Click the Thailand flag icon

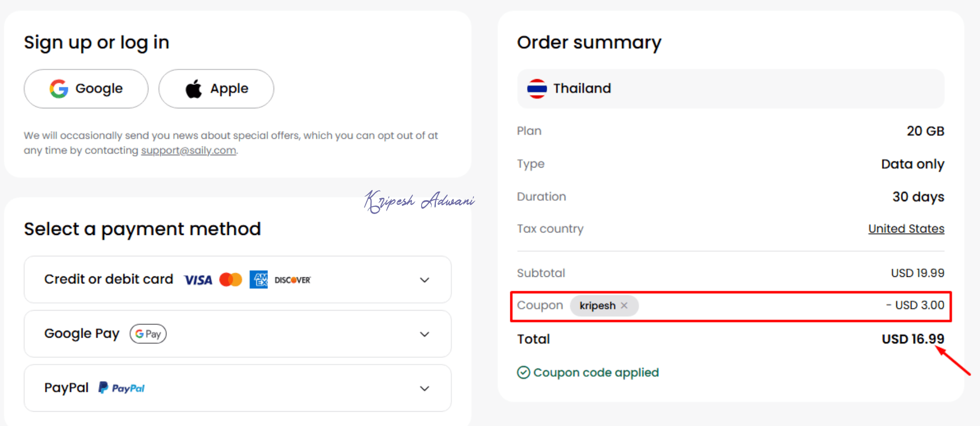tap(537, 89)
